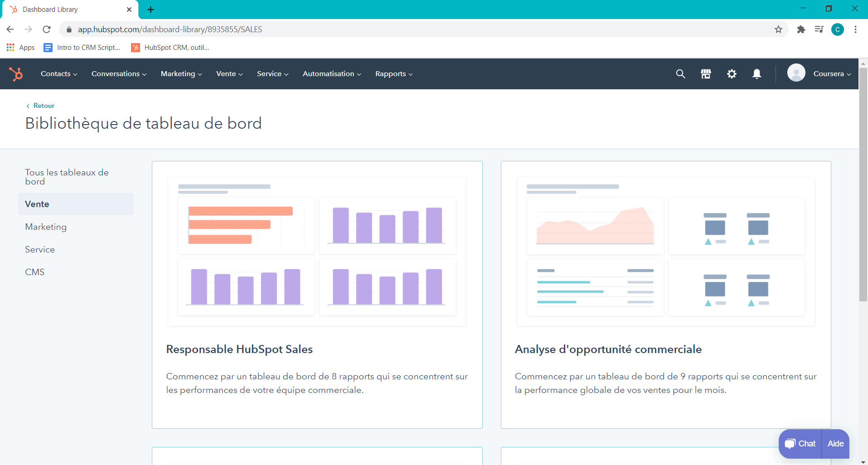The height and width of the screenshot is (465, 868).
Task: Expand the Contacts menu
Action: coord(59,73)
